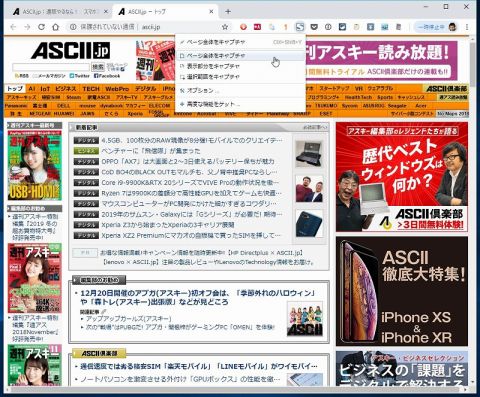
Task: Click the red circular extension icon
Action: click(x=243, y=27)
